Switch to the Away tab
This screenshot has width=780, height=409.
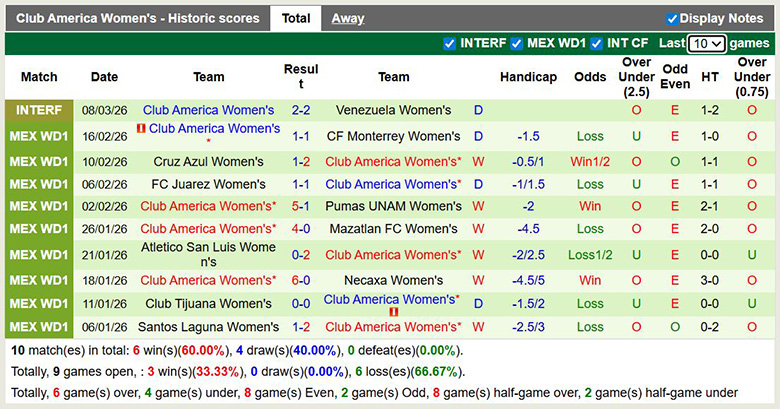pos(347,18)
